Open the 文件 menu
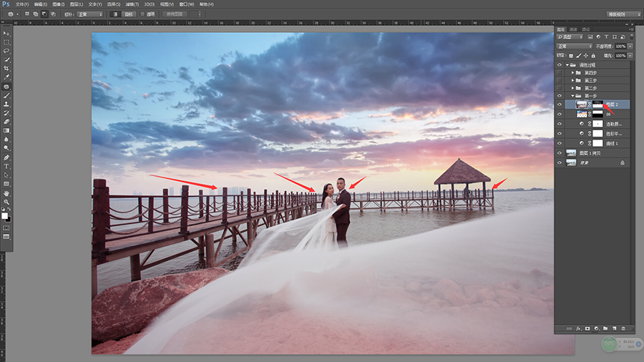Screen dimensions: 644x362 tap(22, 4)
